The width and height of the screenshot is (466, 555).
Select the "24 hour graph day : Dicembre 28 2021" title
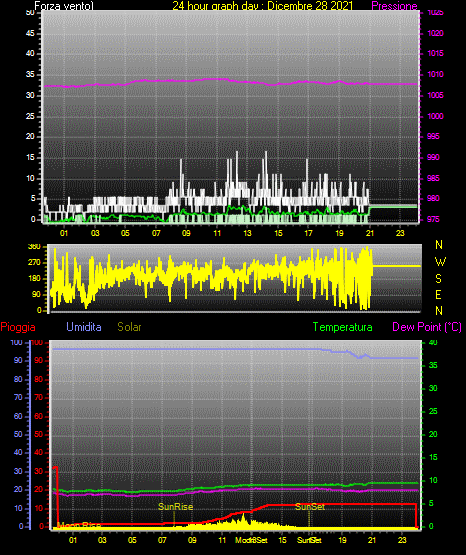click(263, 6)
